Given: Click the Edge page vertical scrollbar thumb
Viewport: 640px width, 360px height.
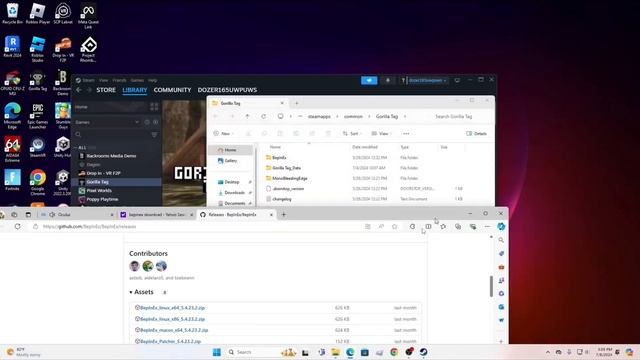Looking at the screenshot, I should point(491,286).
